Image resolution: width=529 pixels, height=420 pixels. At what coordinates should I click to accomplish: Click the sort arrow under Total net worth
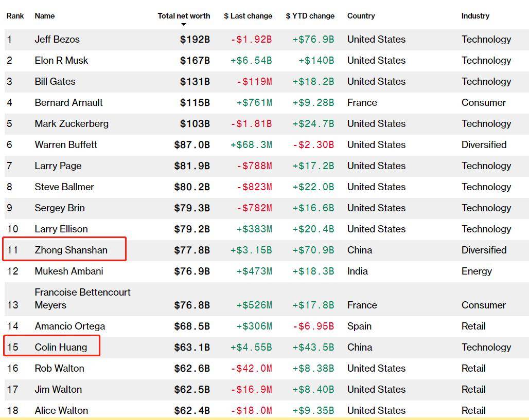(184, 24)
